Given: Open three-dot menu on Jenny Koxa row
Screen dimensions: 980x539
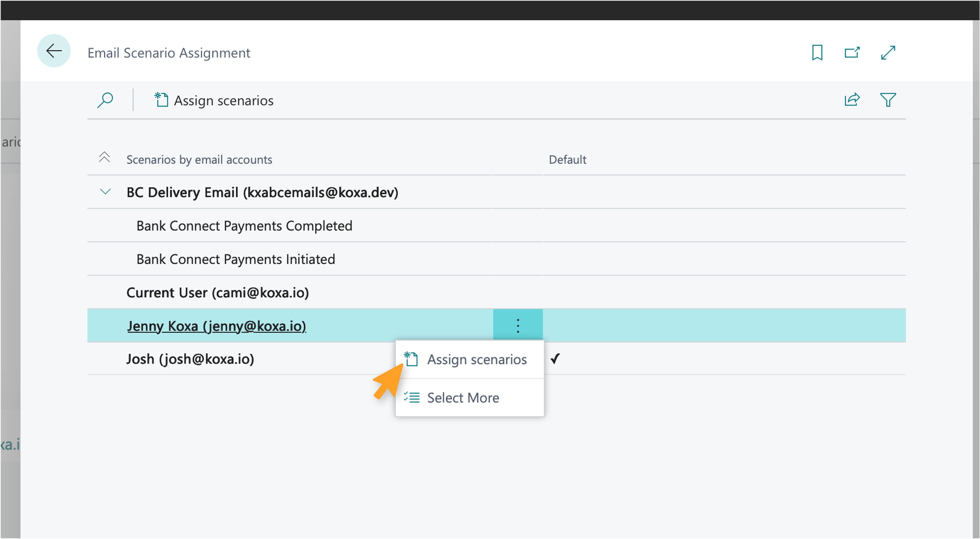Looking at the screenshot, I should point(518,326).
